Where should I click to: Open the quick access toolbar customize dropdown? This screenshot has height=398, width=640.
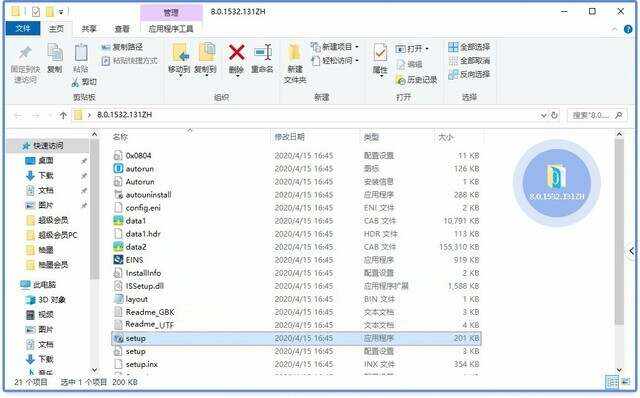(60, 12)
